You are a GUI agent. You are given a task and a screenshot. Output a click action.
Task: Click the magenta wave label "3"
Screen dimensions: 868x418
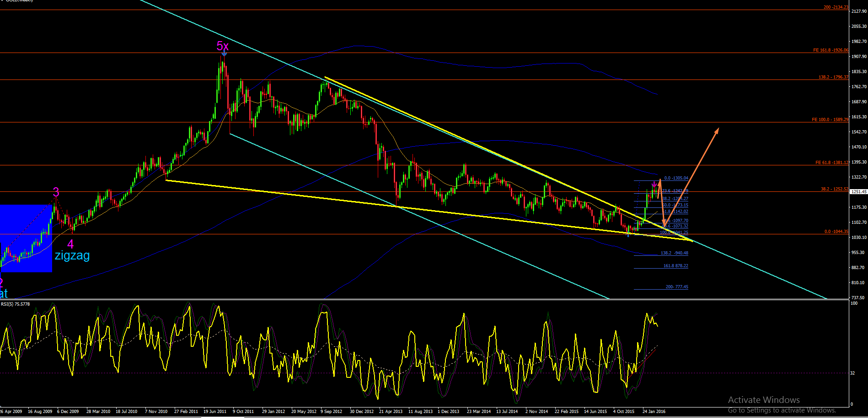[56, 192]
